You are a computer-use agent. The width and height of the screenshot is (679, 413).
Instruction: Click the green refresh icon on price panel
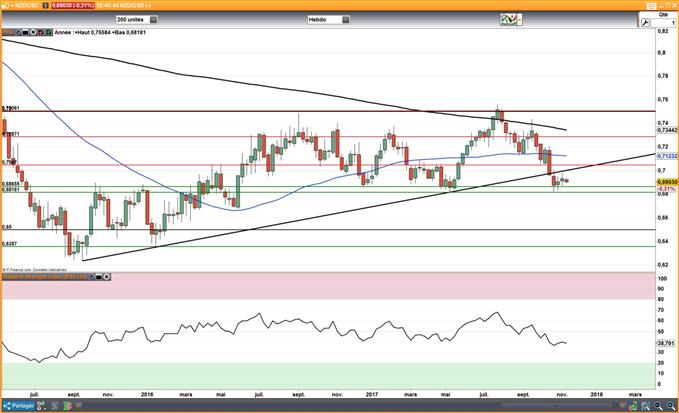point(48,32)
